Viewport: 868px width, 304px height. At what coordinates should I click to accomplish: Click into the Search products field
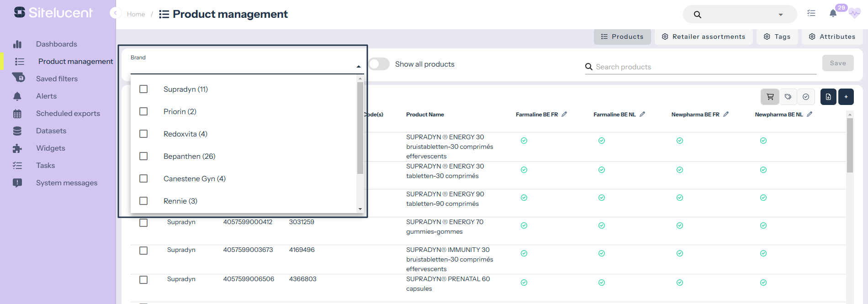[704, 67]
